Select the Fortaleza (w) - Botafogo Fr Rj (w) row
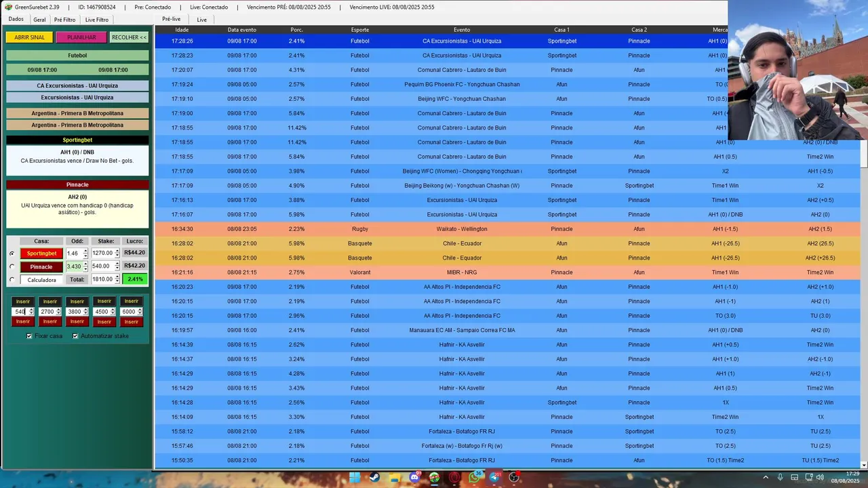Viewport: 868px width, 488px height. pos(507,446)
